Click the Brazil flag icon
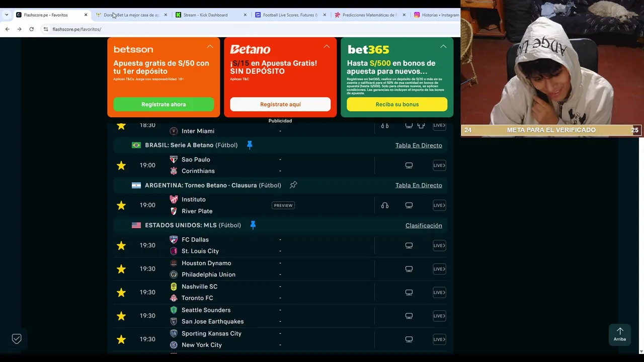Screen dimensions: 644x362 click(136, 145)
